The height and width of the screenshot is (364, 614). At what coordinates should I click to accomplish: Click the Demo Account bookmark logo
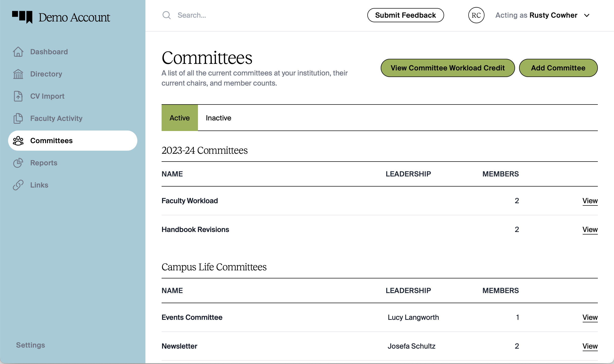pos(22,17)
